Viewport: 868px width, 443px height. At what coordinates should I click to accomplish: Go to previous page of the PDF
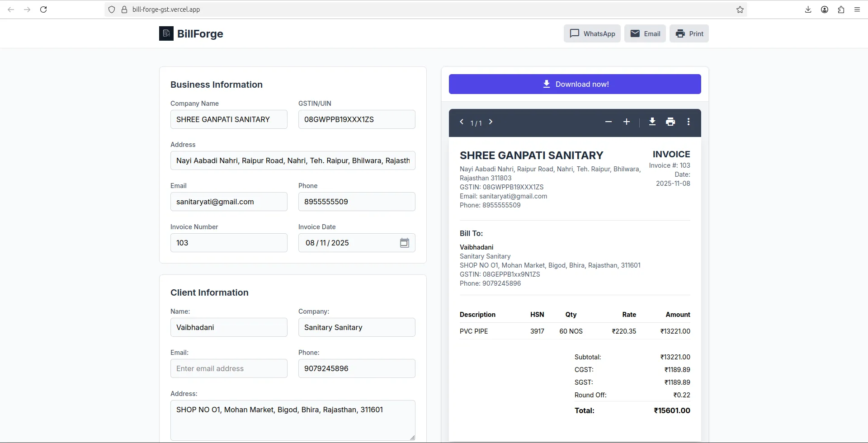click(462, 122)
